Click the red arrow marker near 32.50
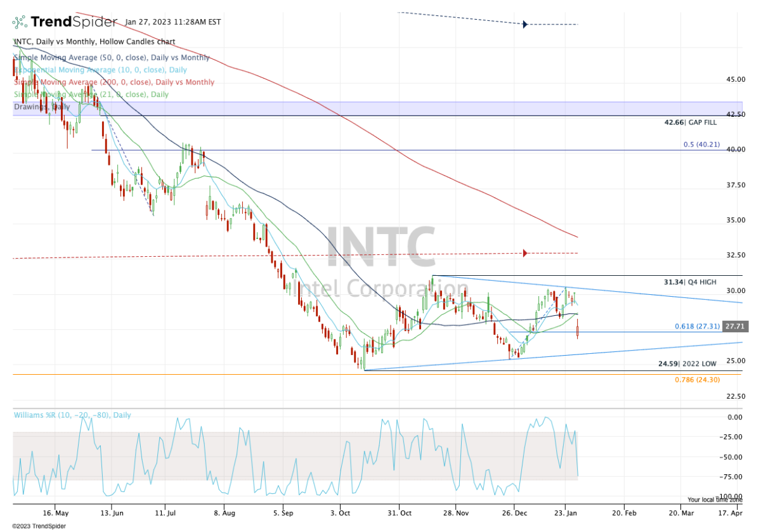Viewport: 761px width, 532px height. [x=525, y=253]
